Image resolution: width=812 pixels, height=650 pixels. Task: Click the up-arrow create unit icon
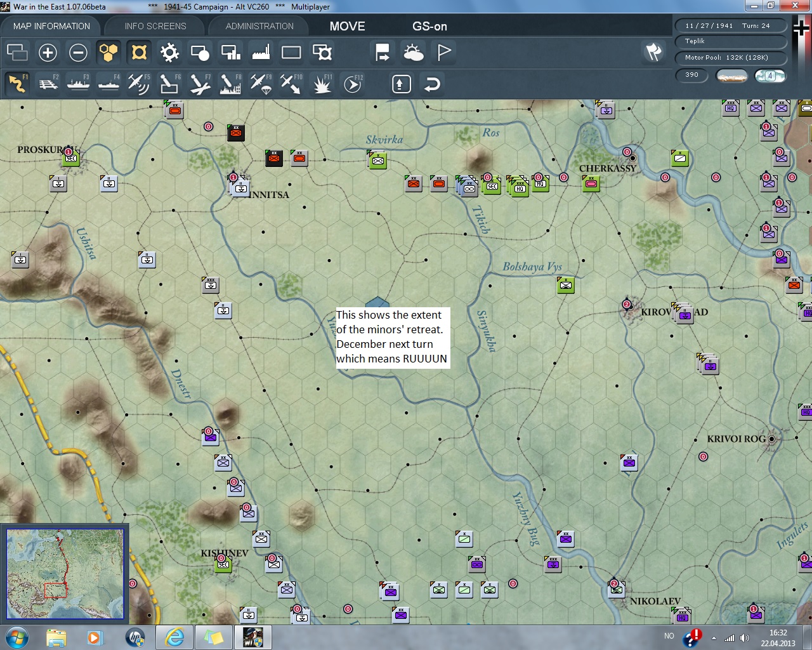click(401, 84)
